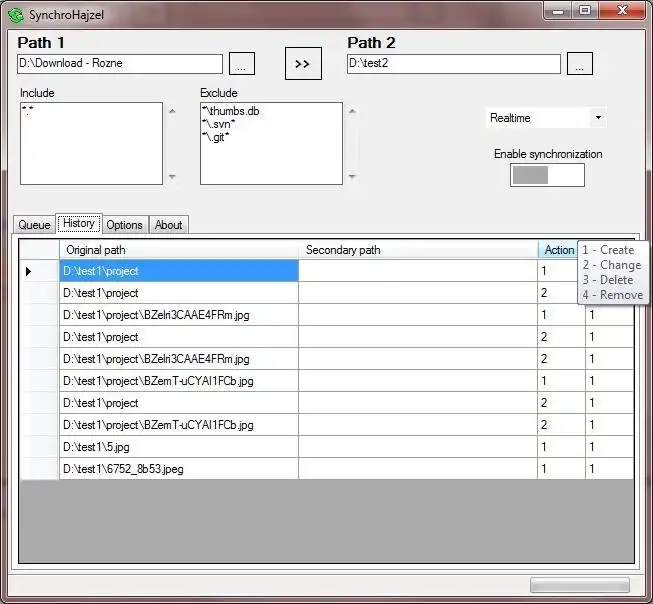This screenshot has width=653, height=604.
Task: Switch to the History tab
Action: pyautogui.click(x=79, y=223)
